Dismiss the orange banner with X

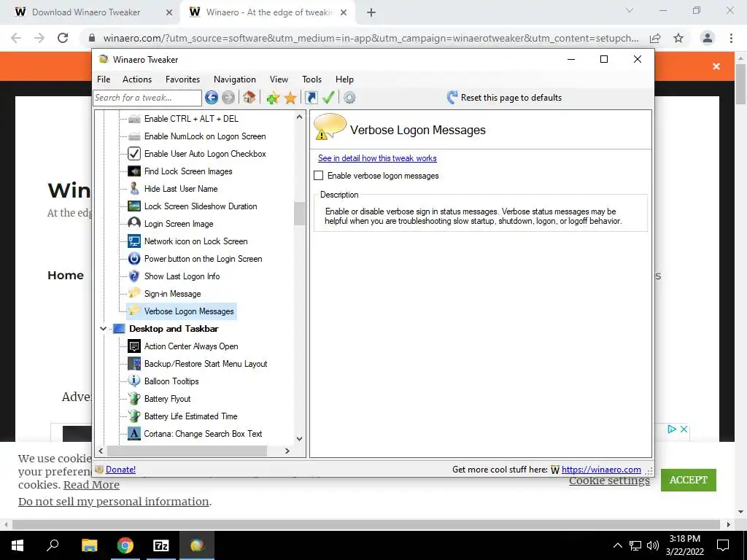(x=716, y=66)
